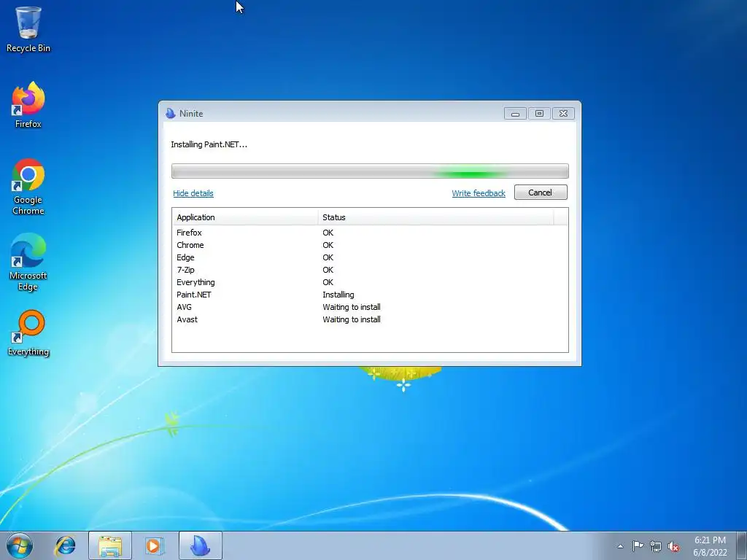This screenshot has height=560, width=747.
Task: Select the Firefox desktop shortcut
Action: [28, 105]
